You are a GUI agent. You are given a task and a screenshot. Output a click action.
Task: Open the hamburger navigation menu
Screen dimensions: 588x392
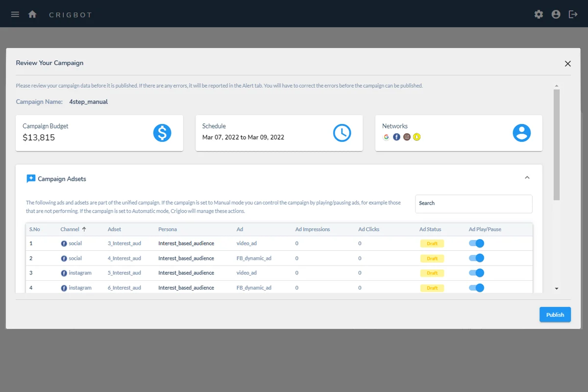pyautogui.click(x=15, y=14)
